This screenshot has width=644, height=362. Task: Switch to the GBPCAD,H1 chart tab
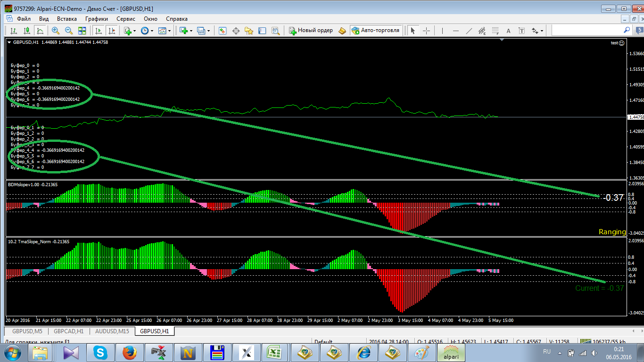pos(68,331)
